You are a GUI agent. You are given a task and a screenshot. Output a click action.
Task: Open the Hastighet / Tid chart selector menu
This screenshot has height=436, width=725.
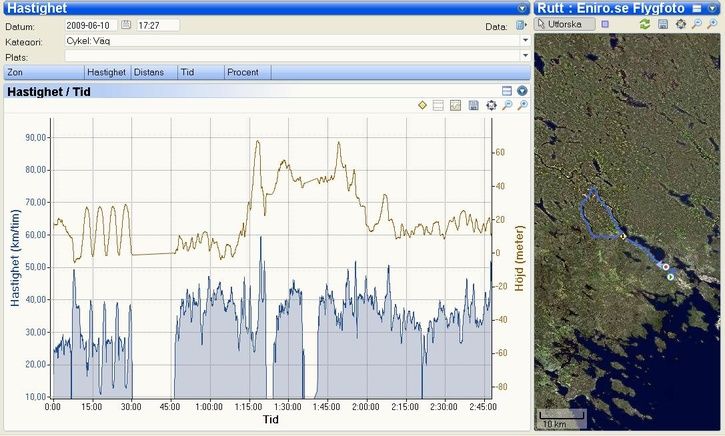pyautogui.click(x=522, y=91)
